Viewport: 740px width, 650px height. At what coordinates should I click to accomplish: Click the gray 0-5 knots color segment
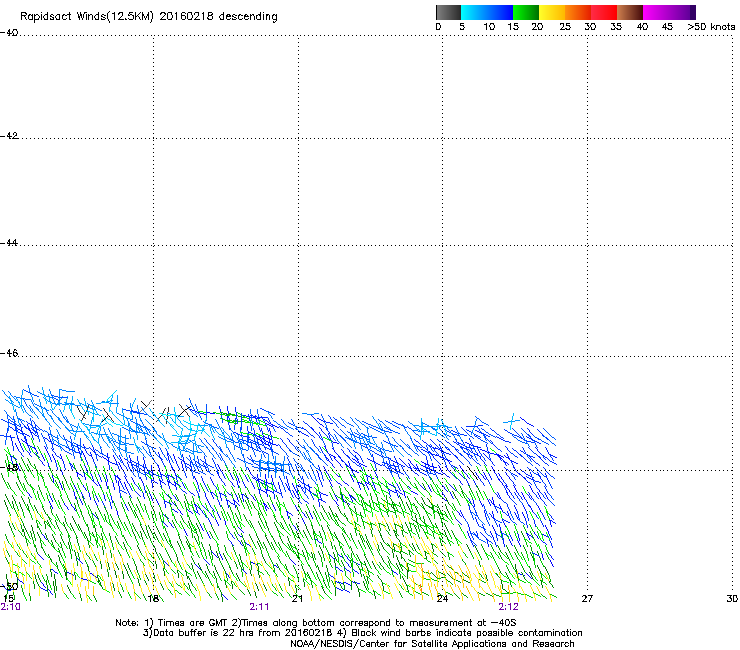click(448, 12)
